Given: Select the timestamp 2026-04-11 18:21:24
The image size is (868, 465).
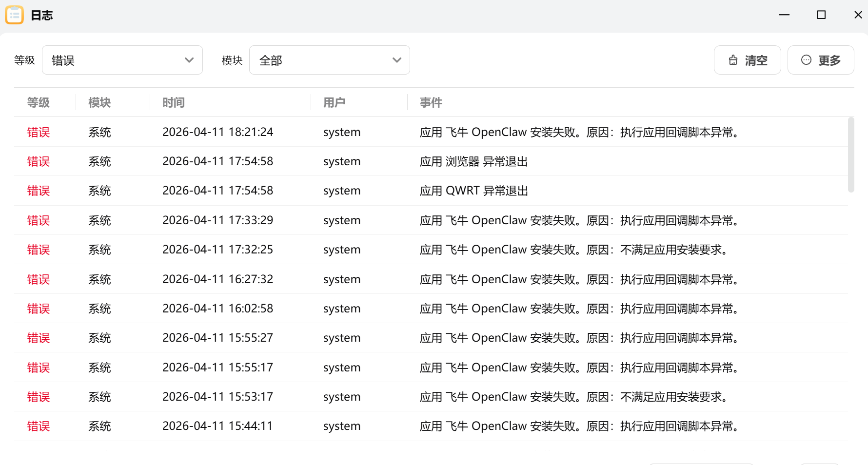Looking at the screenshot, I should tap(217, 132).
